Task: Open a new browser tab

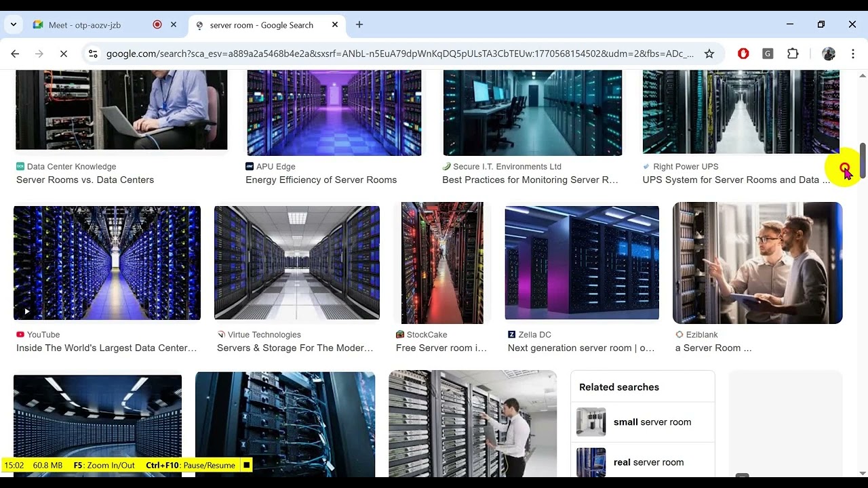Action: 359,24
